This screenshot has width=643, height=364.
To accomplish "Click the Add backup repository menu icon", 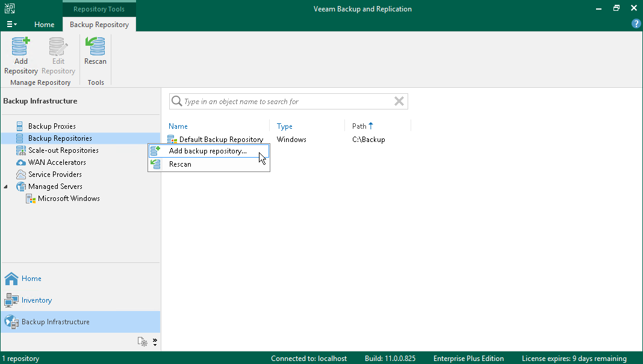I will pos(155,151).
